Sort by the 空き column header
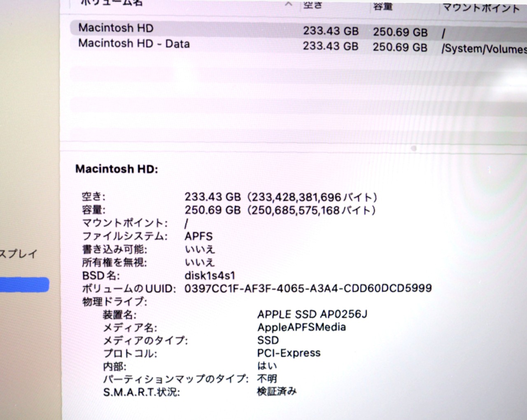The width and height of the screenshot is (527, 420). 313,5
